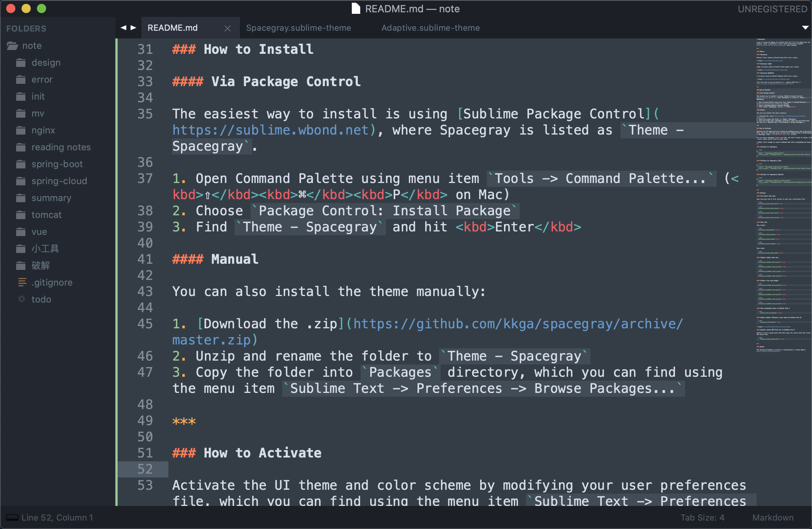Click line number 41 in the gutter
The image size is (812, 529).
pos(145,259)
